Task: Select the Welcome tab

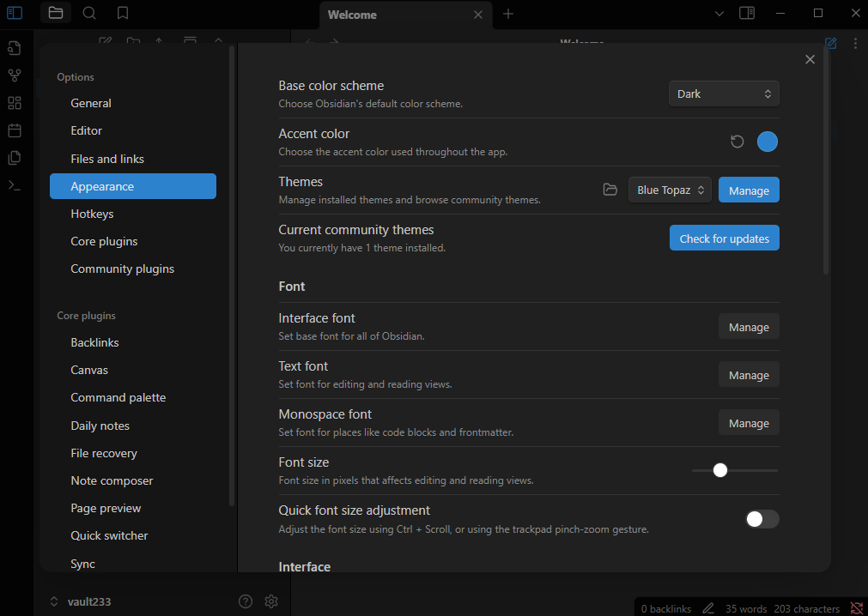Action: pos(405,15)
